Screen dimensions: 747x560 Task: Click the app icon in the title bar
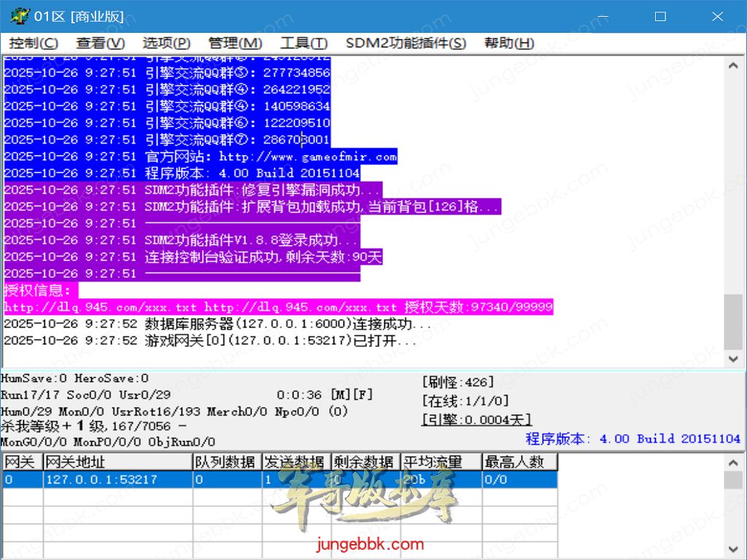pyautogui.click(x=19, y=16)
